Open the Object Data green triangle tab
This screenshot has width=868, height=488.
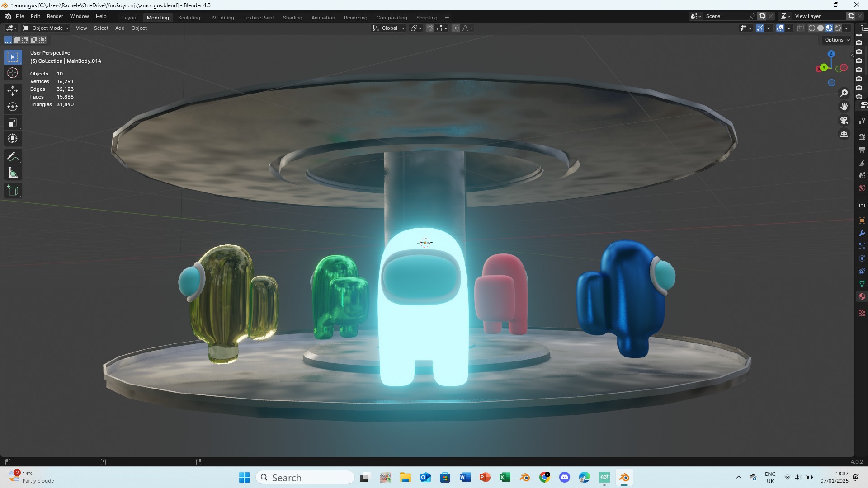click(862, 284)
